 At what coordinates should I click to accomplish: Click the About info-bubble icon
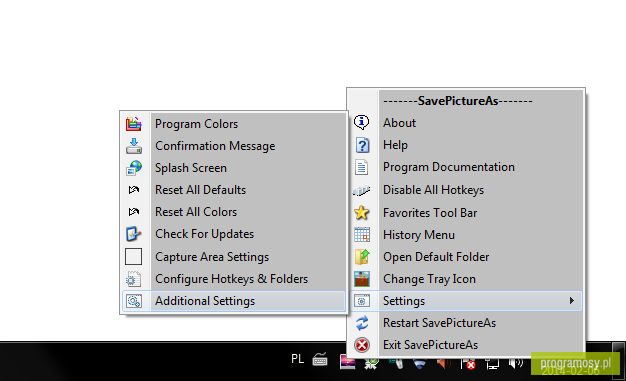pos(362,122)
